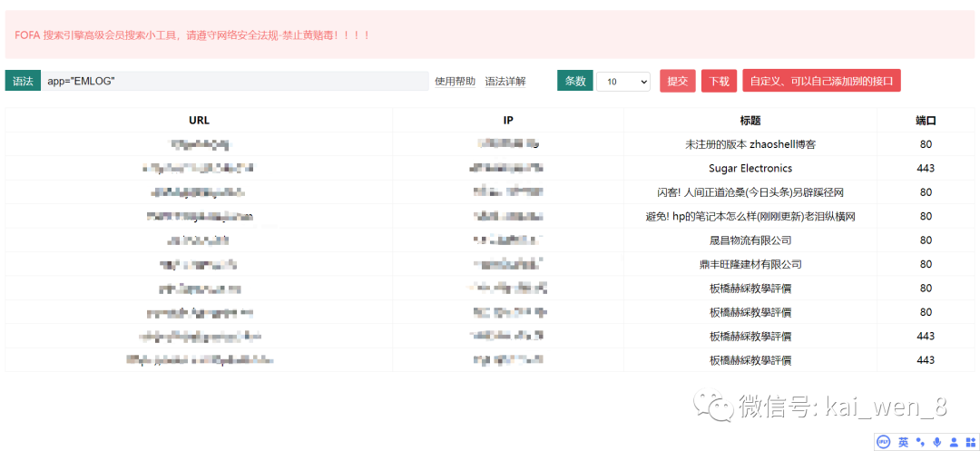
Task: Select the title starting with "闪客! 人间正道沧桑"
Action: click(x=750, y=192)
